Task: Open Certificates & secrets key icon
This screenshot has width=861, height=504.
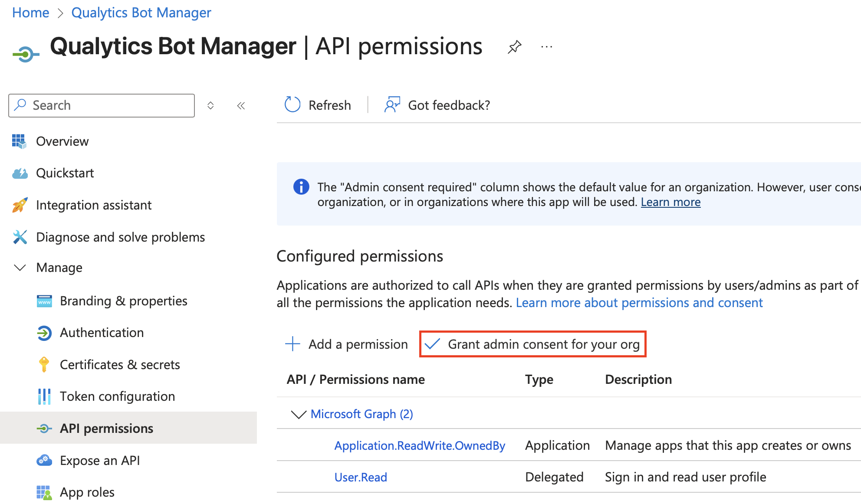Action: tap(44, 364)
